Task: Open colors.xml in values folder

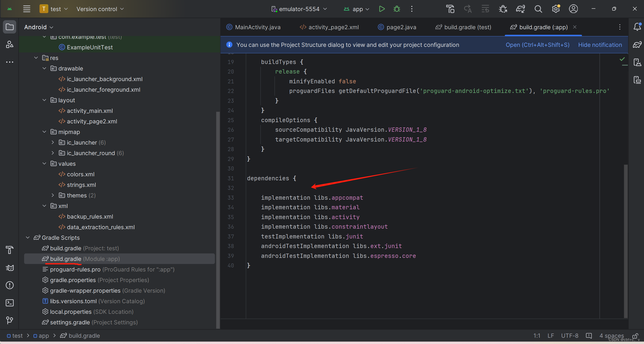Action: coord(81,174)
